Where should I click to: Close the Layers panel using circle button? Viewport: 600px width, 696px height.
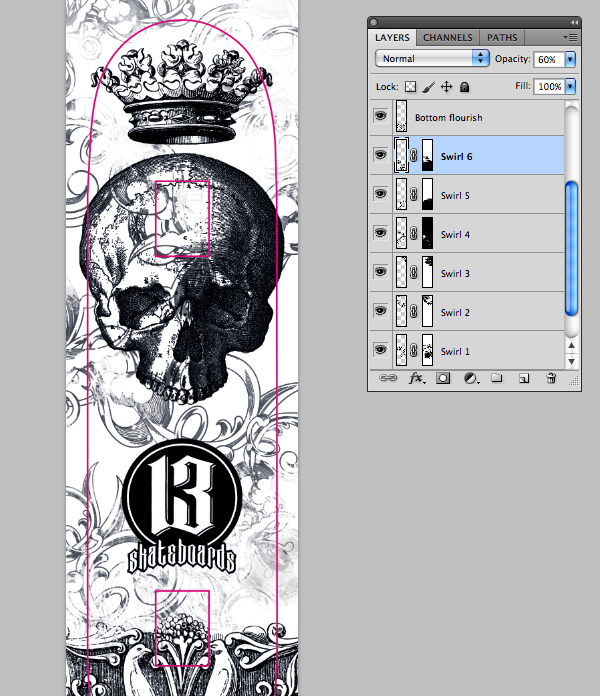pos(374,22)
